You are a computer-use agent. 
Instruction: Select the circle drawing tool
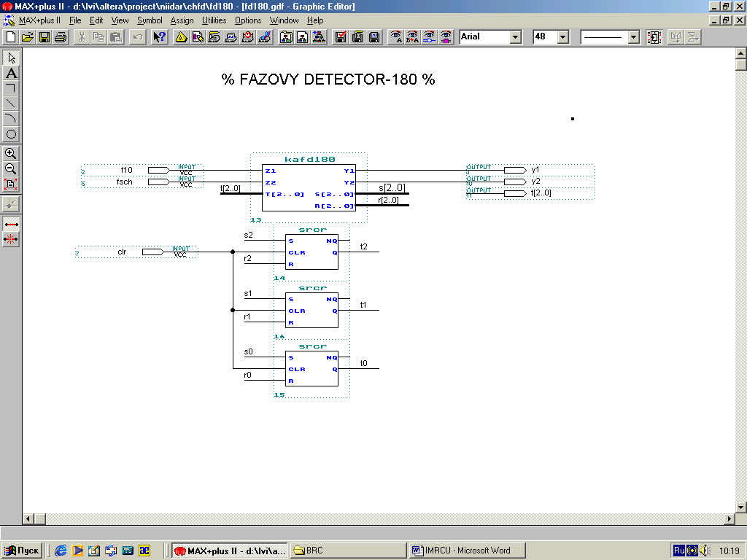(x=11, y=134)
